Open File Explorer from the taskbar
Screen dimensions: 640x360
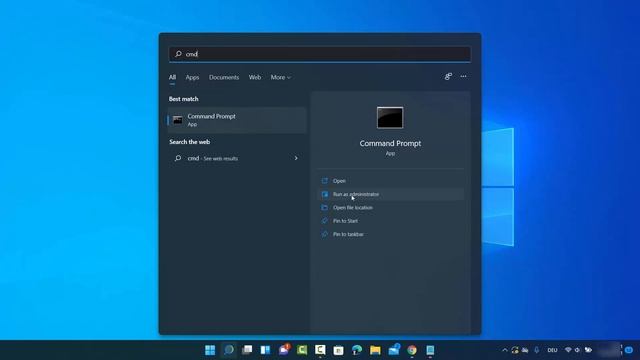[x=375, y=350]
